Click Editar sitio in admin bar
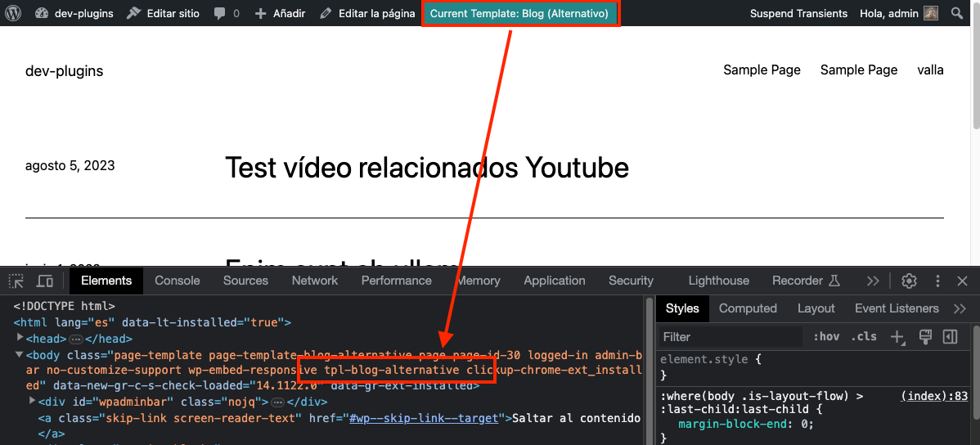 coord(163,13)
